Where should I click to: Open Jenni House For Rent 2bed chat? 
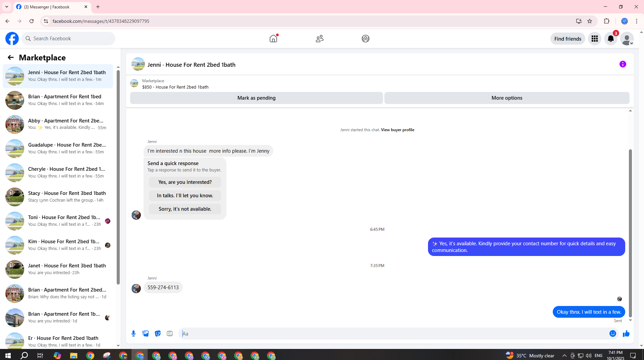pos(58,76)
